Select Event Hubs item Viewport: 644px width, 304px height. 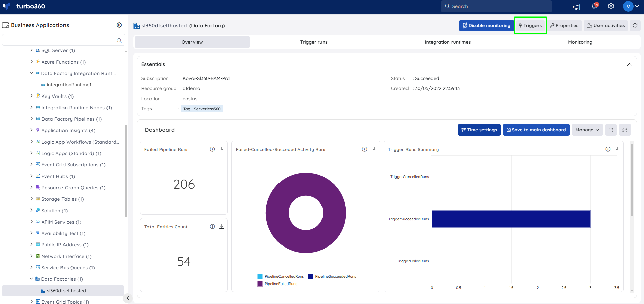point(58,176)
